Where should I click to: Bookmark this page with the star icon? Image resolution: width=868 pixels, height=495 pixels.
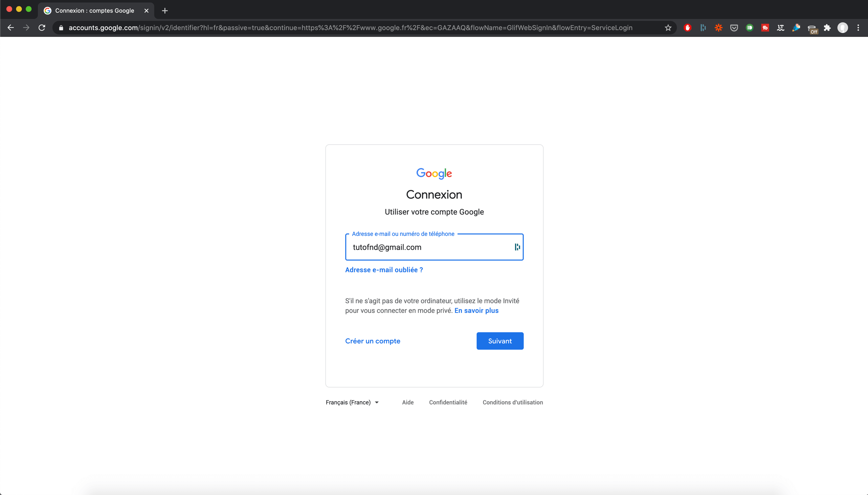click(x=668, y=28)
